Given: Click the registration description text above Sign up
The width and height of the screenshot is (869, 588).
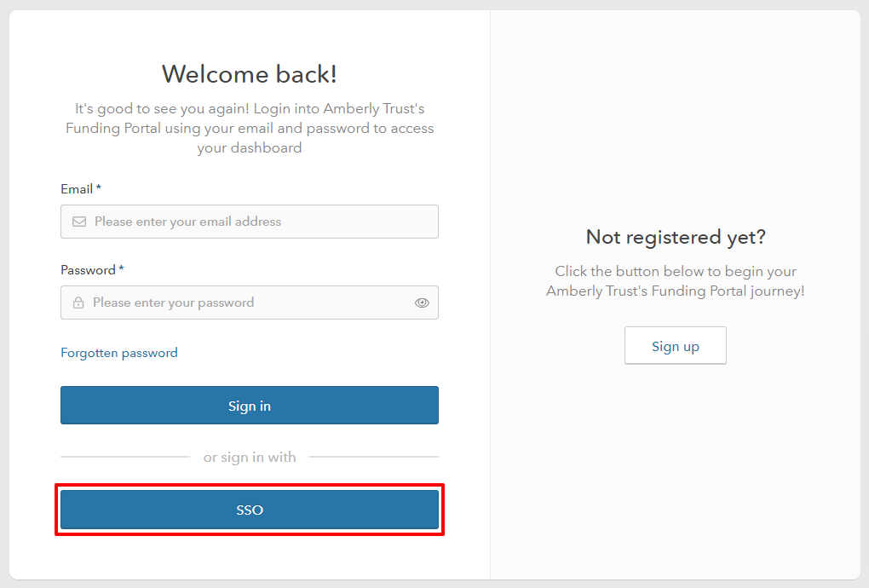Looking at the screenshot, I should [676, 281].
